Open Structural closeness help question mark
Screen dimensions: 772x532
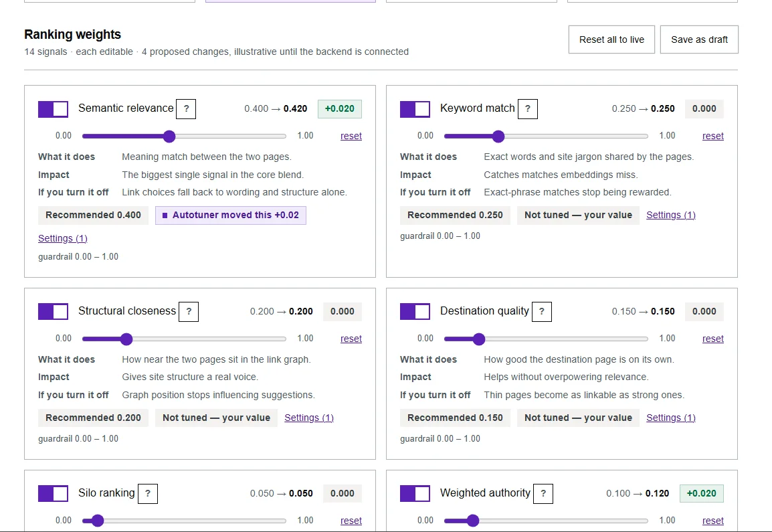point(189,312)
